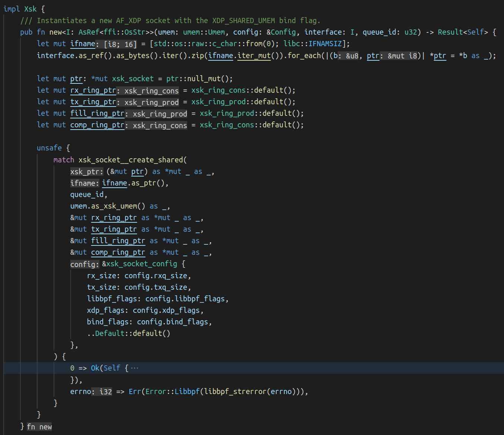The image size is (504, 435).
Task: Click the 'Result<Self>' return type
Action: 463,32
